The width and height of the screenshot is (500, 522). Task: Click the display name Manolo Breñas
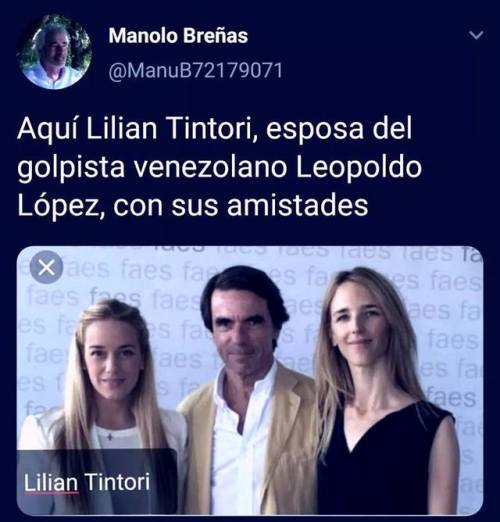[x=178, y=35]
